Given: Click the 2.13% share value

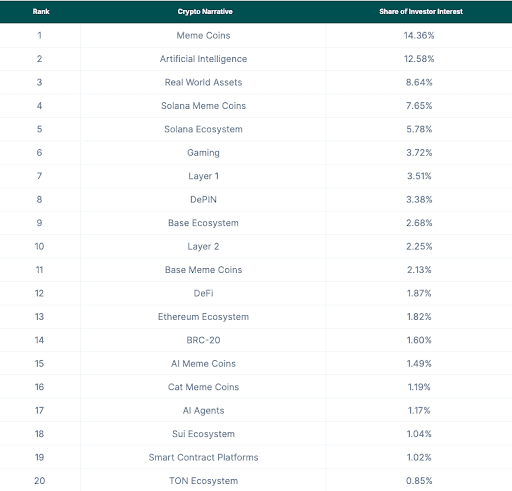Looking at the screenshot, I should (419, 270).
